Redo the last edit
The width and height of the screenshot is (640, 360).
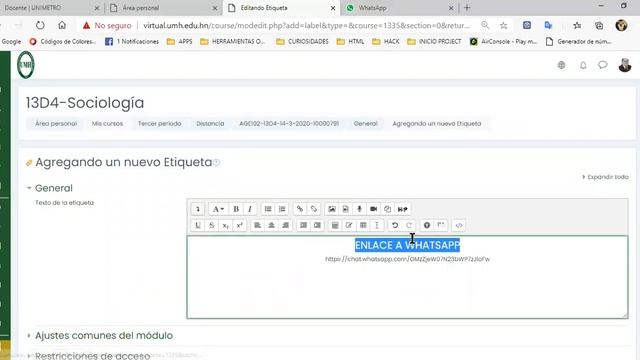click(x=409, y=225)
